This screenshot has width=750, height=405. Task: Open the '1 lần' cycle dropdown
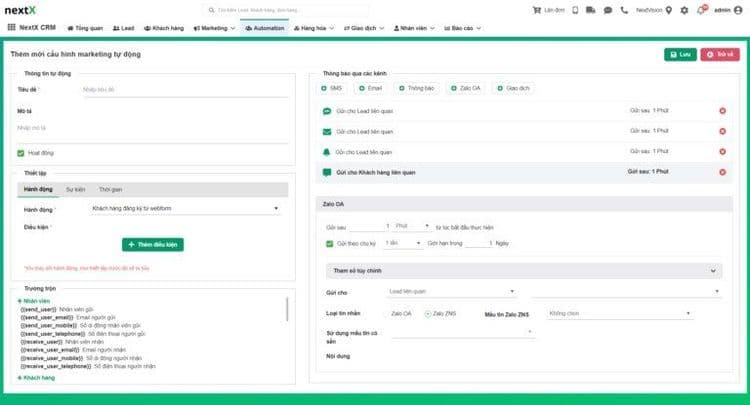point(403,243)
